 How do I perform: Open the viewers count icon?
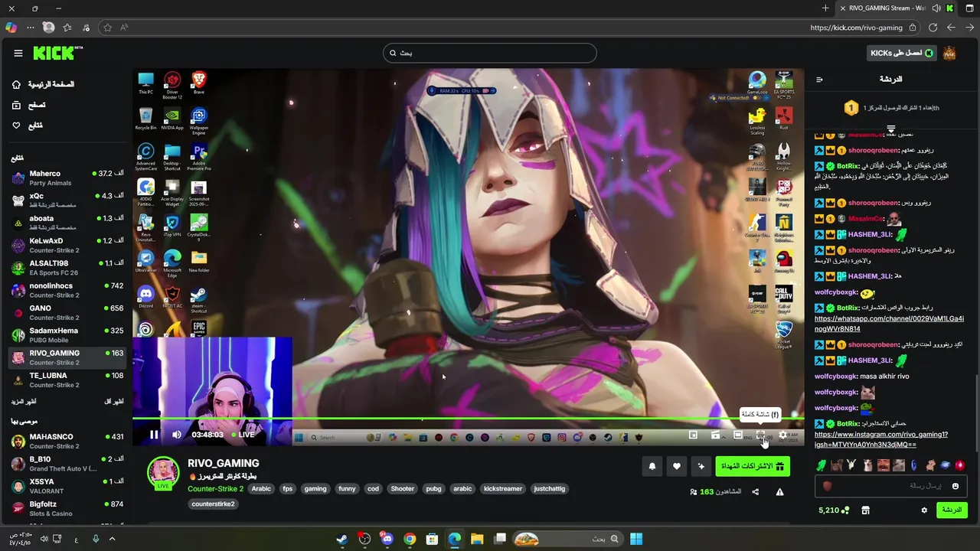tap(694, 492)
